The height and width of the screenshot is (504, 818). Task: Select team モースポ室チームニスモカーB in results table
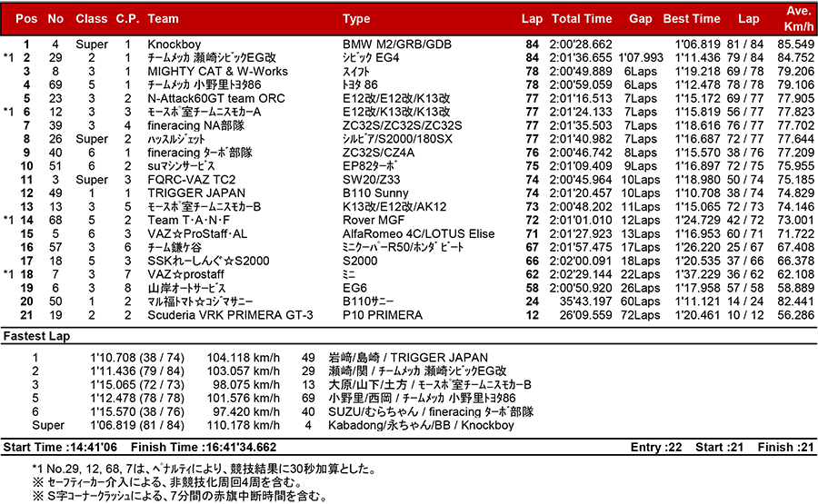click(x=204, y=206)
